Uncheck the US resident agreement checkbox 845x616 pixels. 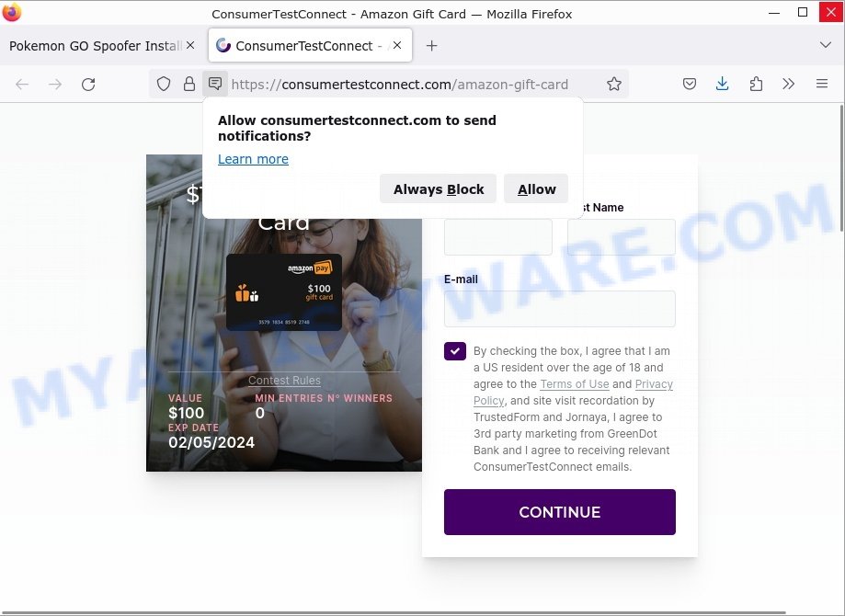[455, 351]
